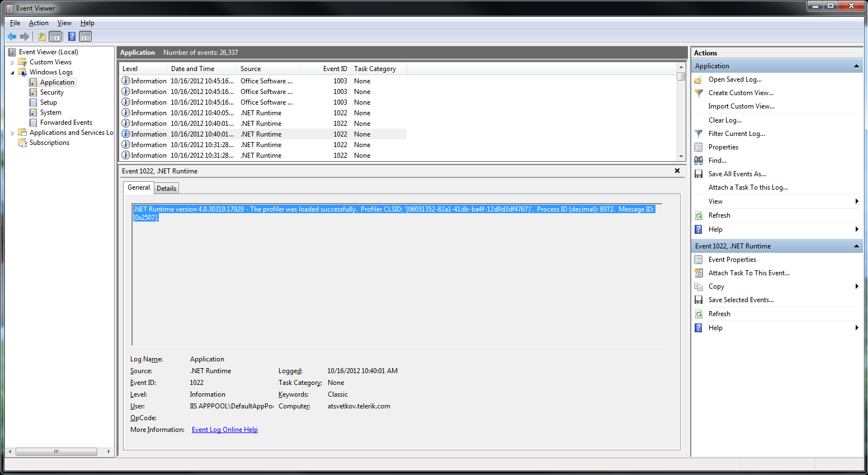Click the event list scroll up arrow

(681, 67)
